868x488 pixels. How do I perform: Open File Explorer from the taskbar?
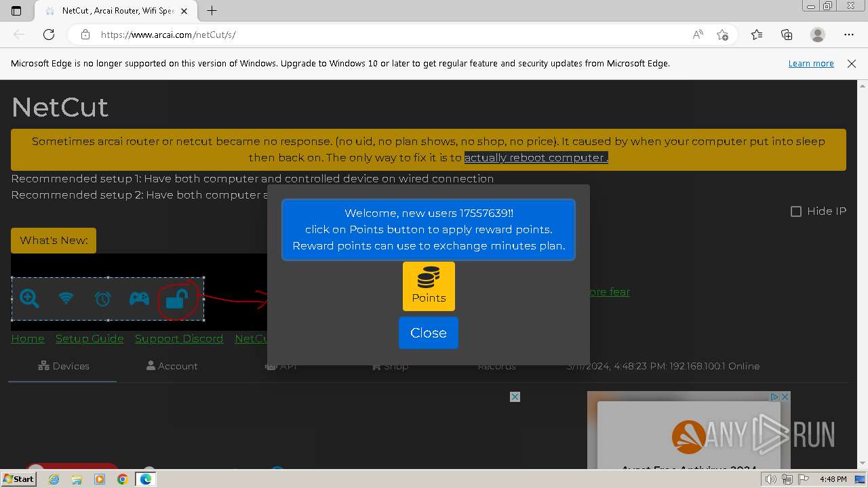click(x=77, y=479)
